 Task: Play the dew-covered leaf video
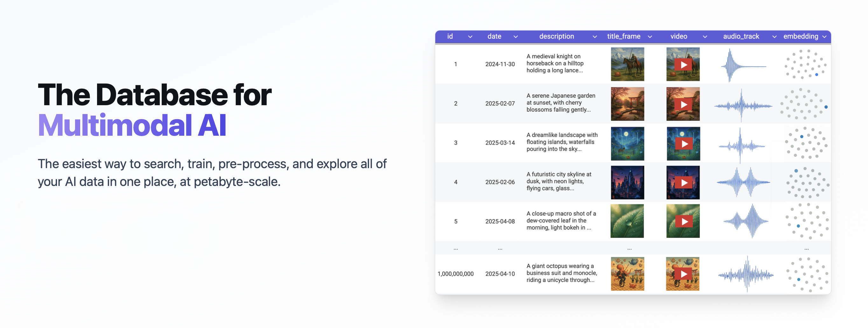point(683,221)
